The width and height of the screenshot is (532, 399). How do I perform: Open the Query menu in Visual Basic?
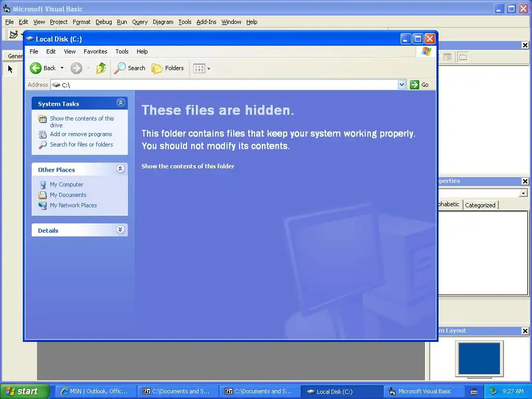pyautogui.click(x=140, y=22)
